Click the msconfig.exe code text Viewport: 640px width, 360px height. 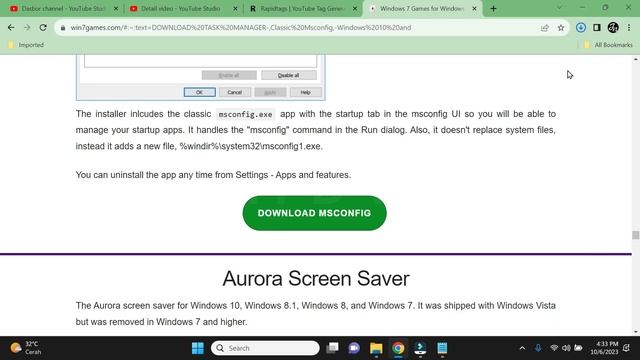pos(245,115)
